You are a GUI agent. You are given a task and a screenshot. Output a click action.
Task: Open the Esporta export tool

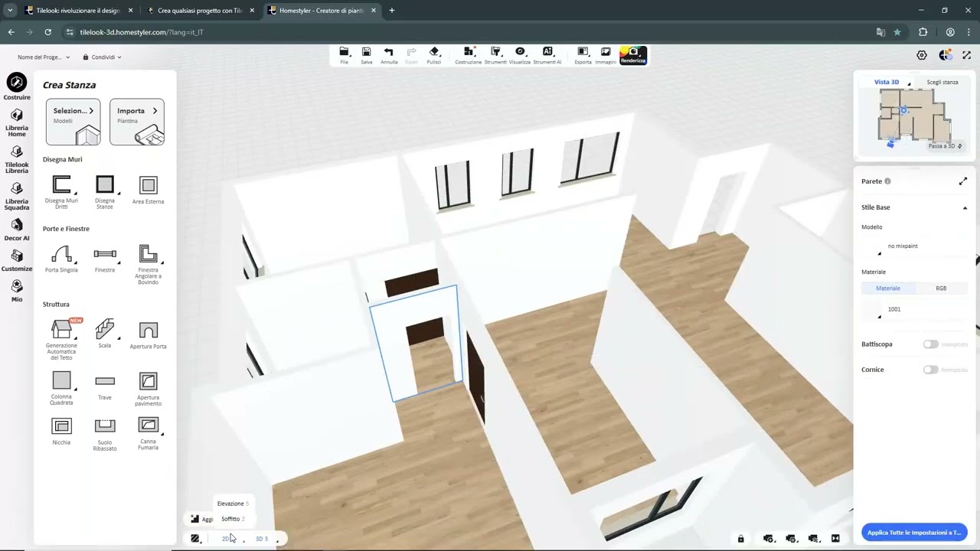[583, 55]
